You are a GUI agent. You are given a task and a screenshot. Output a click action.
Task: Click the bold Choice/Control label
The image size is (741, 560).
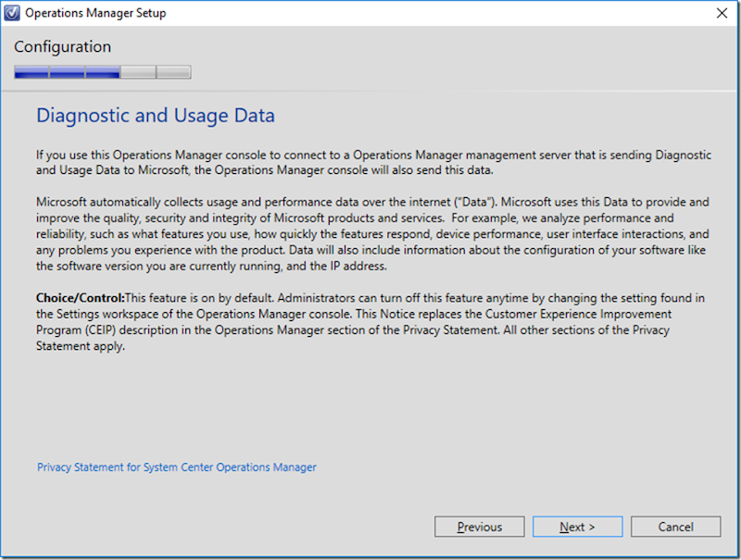(80, 297)
